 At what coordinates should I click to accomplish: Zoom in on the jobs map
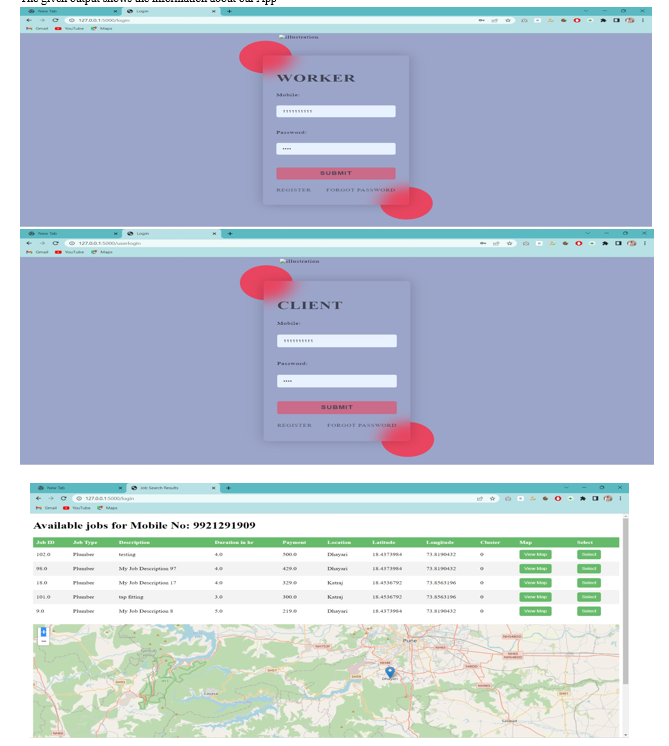(x=43, y=631)
